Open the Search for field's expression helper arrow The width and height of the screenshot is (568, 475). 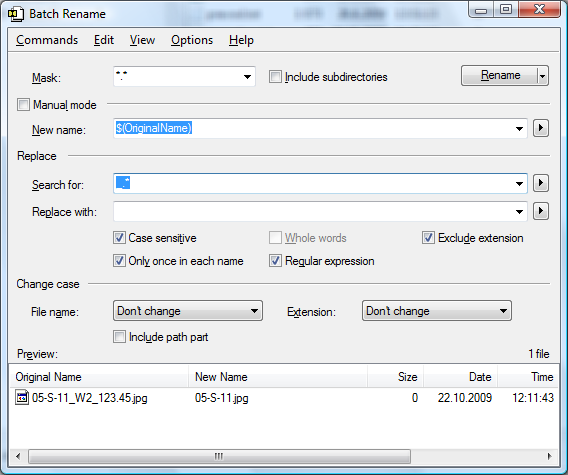[x=540, y=183]
